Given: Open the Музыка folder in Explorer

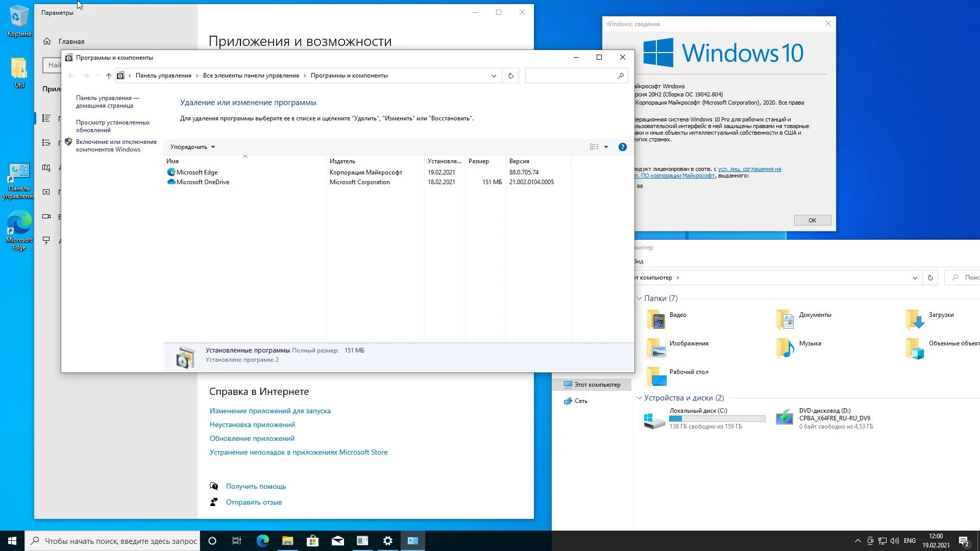Looking at the screenshot, I should click(x=799, y=347).
